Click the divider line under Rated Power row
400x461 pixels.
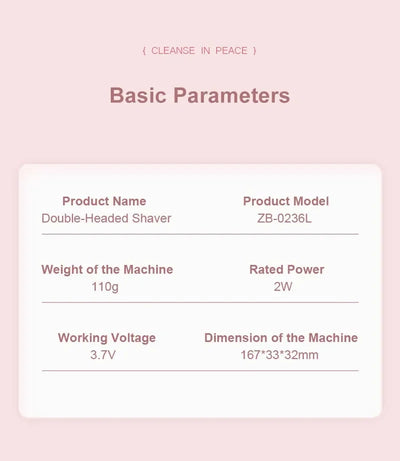point(200,302)
